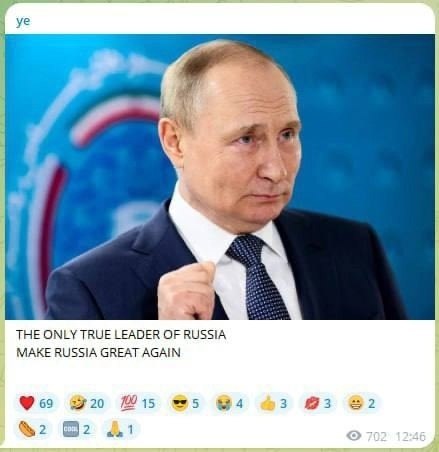This screenshot has height=452, width=439.
Task: Add a red heart reaction
Action: pos(36,403)
